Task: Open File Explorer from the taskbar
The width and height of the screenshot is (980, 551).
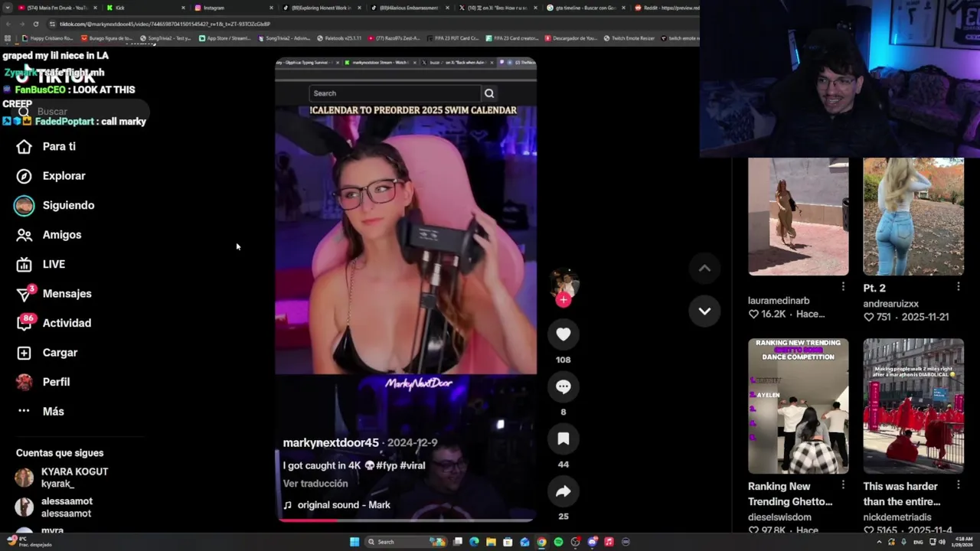Action: click(x=491, y=542)
